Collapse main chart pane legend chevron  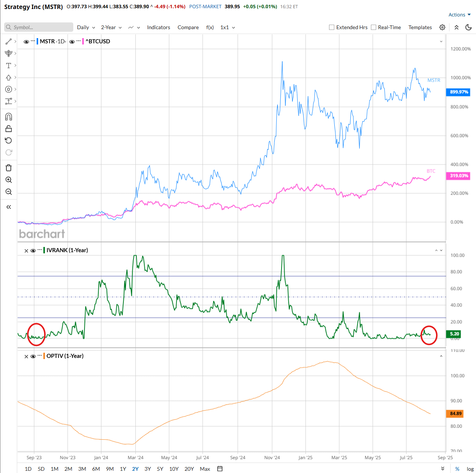coord(441,41)
